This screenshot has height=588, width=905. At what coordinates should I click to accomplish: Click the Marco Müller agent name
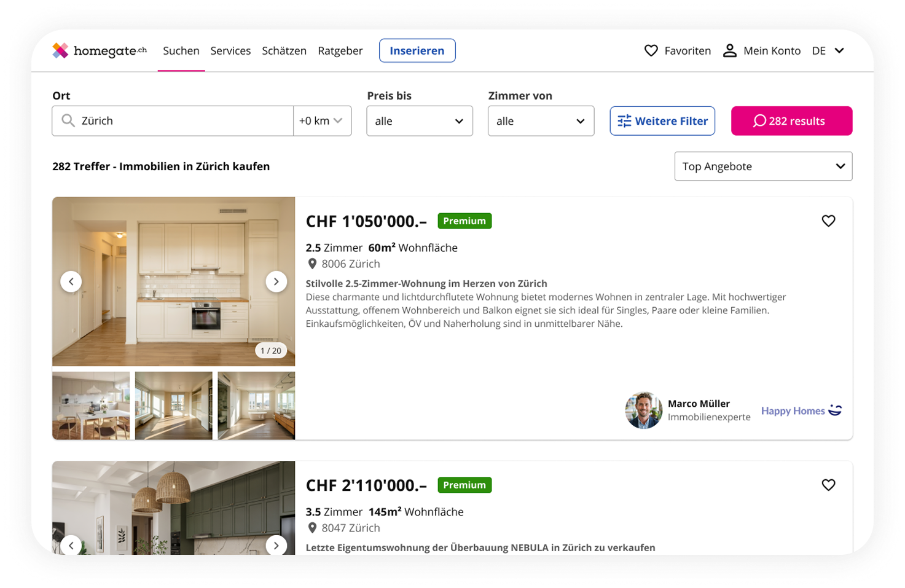[x=699, y=403]
